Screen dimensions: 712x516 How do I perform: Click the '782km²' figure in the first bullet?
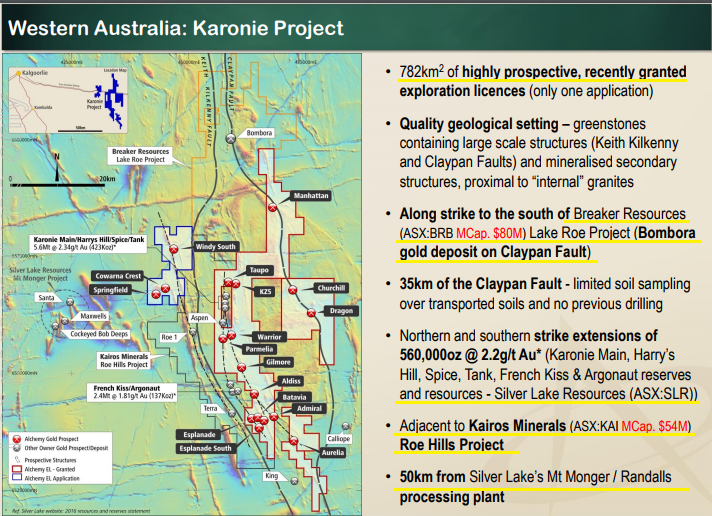point(422,72)
